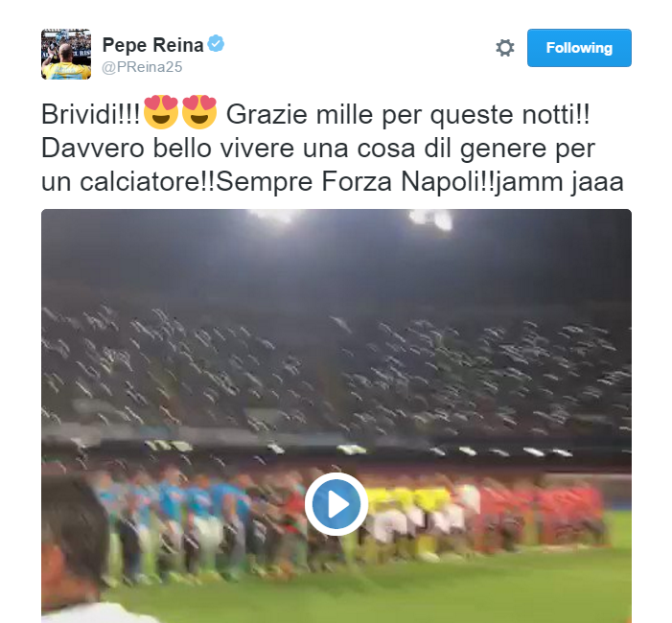Play the embedded stadium video

336,504
